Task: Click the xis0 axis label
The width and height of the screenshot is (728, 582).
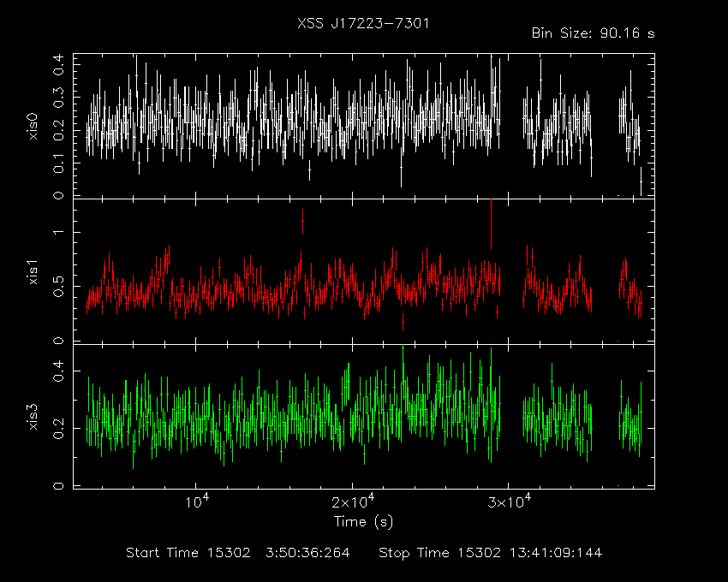Action: click(33, 127)
